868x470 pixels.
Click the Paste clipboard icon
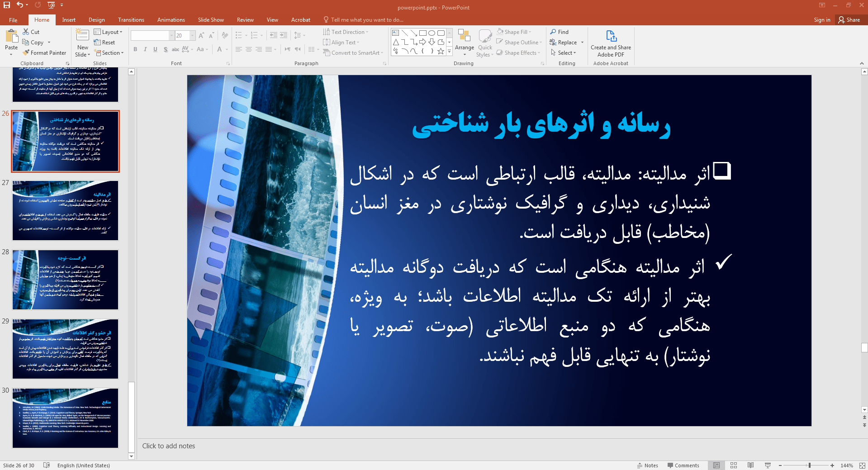click(x=11, y=36)
